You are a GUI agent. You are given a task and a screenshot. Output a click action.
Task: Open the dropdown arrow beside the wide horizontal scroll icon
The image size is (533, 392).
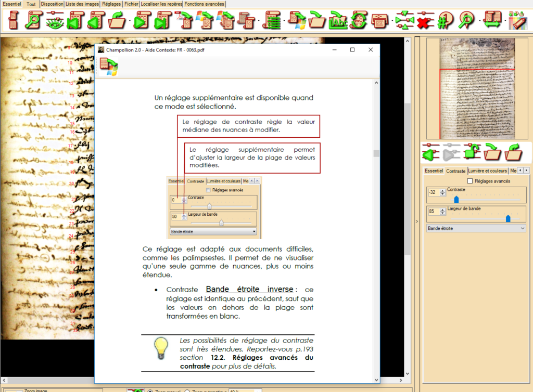click(x=392, y=21)
